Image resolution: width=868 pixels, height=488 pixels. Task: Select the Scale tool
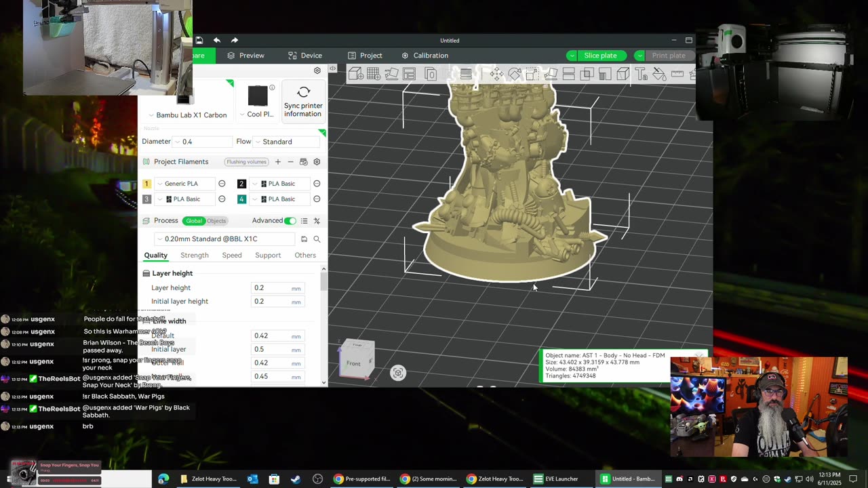click(532, 74)
